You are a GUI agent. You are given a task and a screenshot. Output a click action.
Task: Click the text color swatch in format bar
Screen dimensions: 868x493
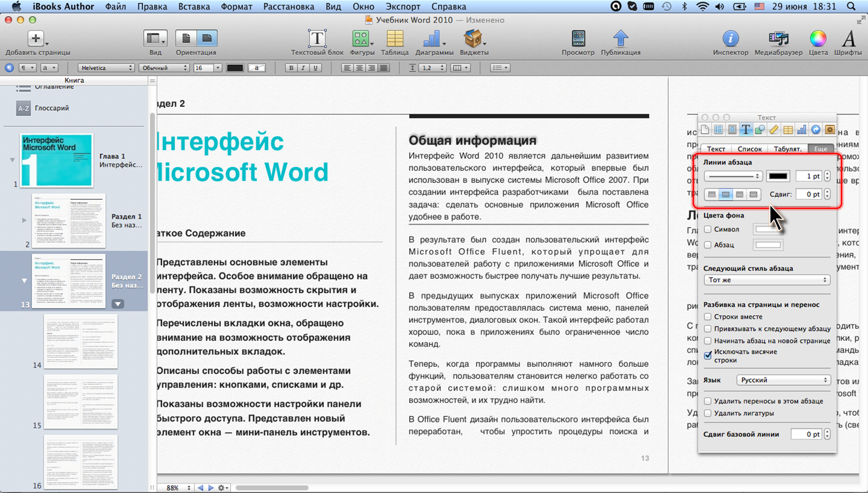click(x=235, y=68)
